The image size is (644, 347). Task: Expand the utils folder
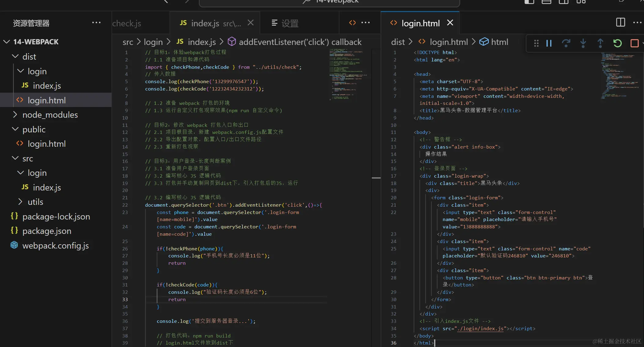[x=35, y=202]
